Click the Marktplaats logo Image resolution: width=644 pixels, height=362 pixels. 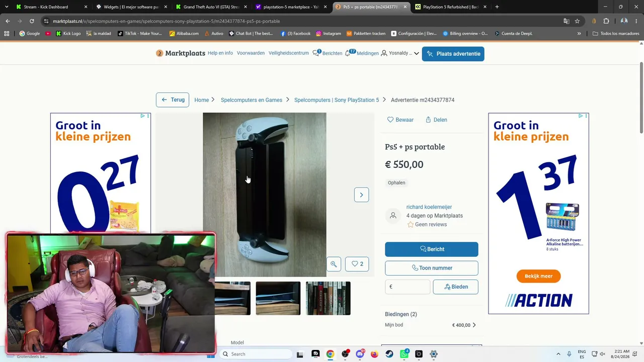pos(181,53)
